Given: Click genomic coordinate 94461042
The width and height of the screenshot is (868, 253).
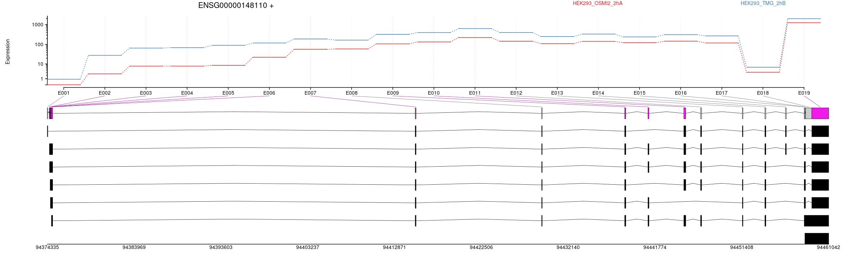Looking at the screenshot, I should click(x=829, y=248).
